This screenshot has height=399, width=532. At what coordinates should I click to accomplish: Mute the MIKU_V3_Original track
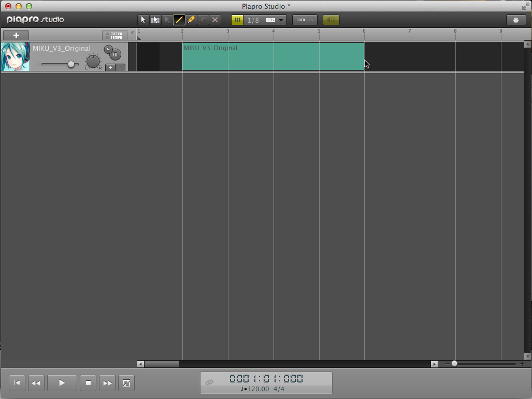tap(116, 54)
